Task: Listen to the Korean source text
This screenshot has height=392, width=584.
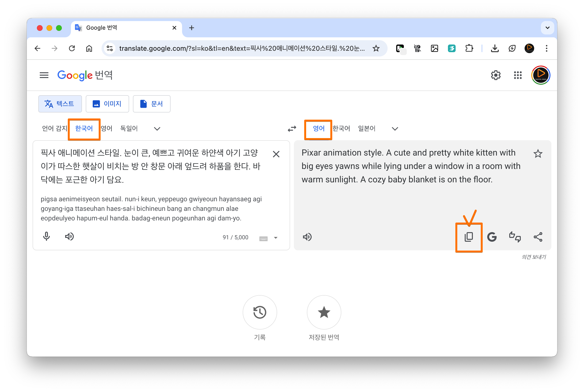Action: (69, 236)
